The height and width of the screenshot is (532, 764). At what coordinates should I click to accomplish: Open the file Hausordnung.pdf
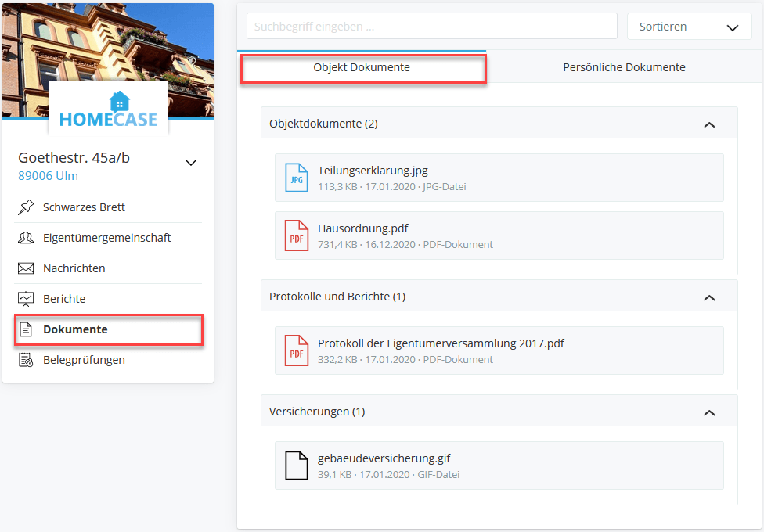tap(499, 235)
